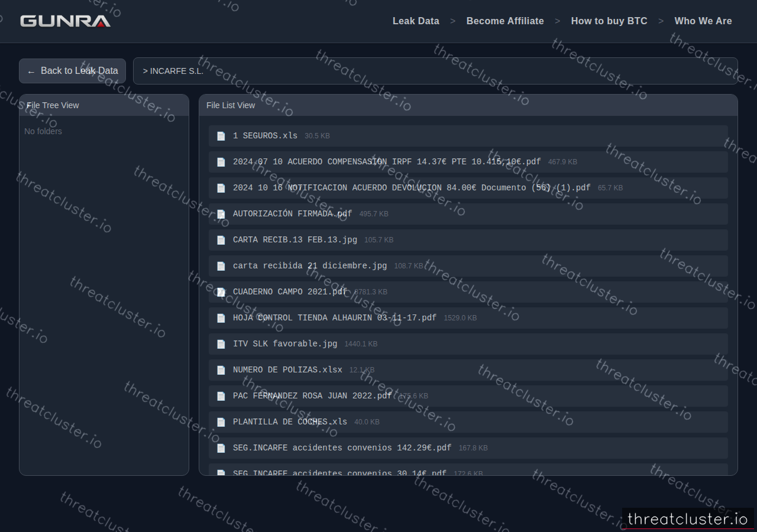
Task: Click file icon beside CARTA RECIB.13 FEB.13.jpg
Action: click(x=221, y=240)
